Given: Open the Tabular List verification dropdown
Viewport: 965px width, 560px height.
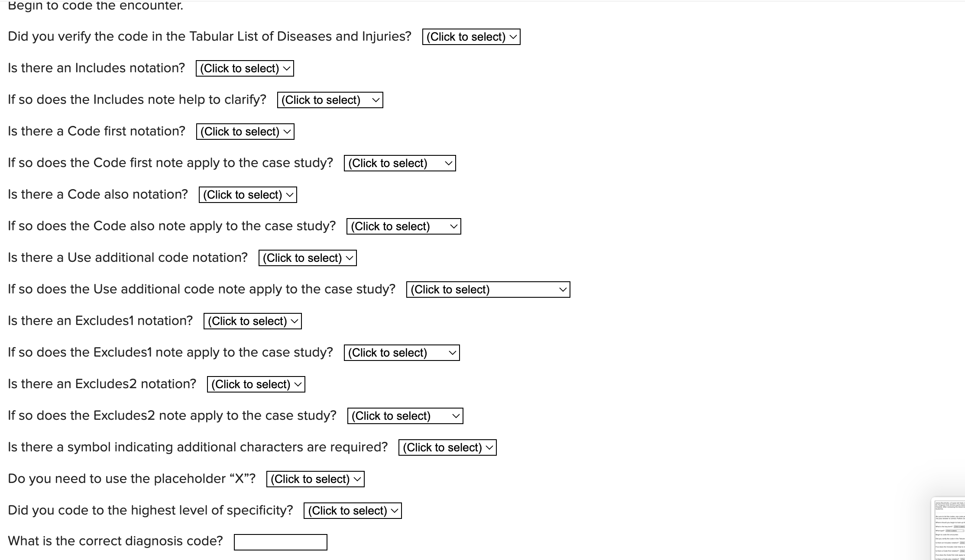Looking at the screenshot, I should coord(471,37).
